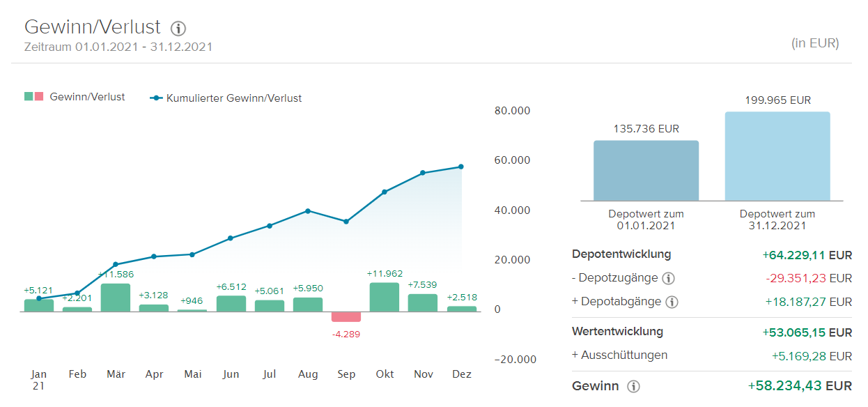Click info icon next to Gewinn total
Image resolution: width=868 pixels, height=407 pixels.
click(x=633, y=387)
